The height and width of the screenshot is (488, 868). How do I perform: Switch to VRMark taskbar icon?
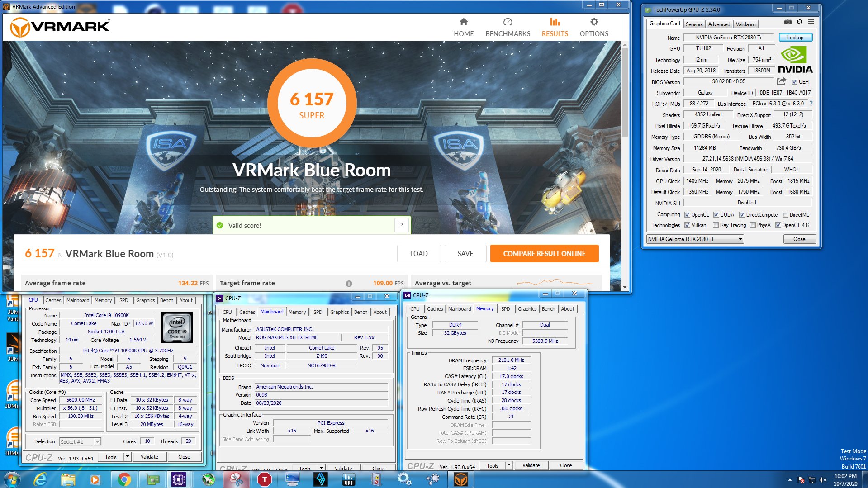[461, 479]
